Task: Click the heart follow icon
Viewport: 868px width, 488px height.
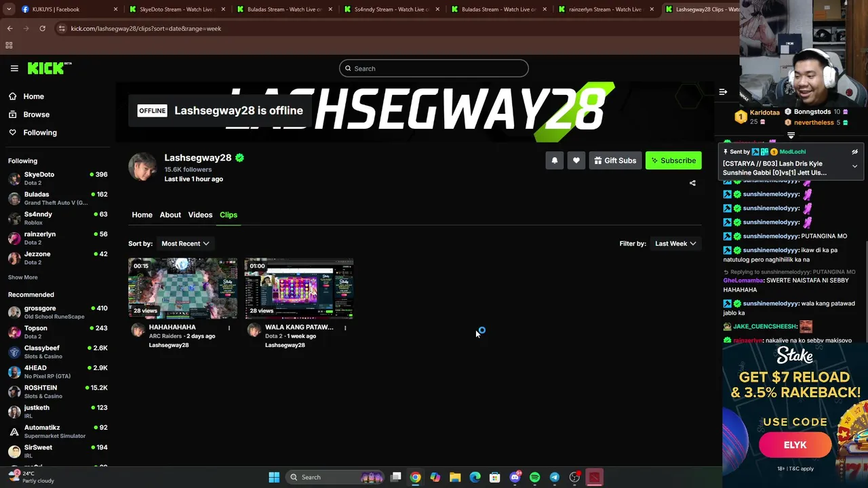Action: pos(576,161)
